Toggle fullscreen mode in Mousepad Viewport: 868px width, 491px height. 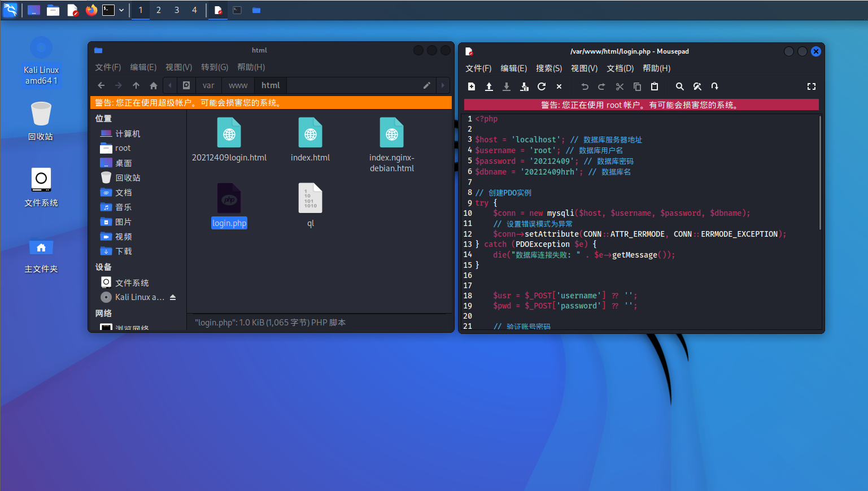[x=812, y=86]
